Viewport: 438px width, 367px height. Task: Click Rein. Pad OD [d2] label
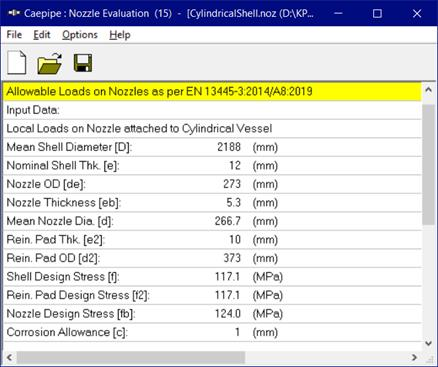[x=53, y=258]
